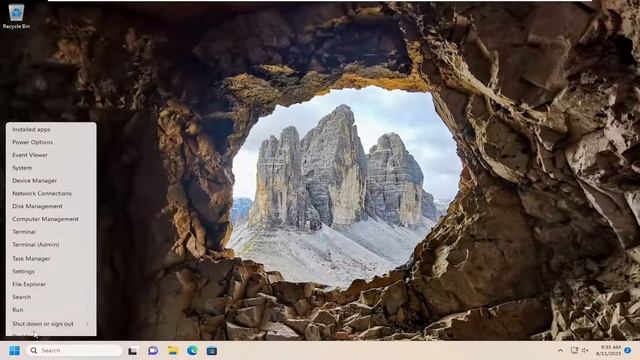Image resolution: width=640 pixels, height=360 pixels.
Task: Show hidden icons tray chevron
Action: [560, 350]
